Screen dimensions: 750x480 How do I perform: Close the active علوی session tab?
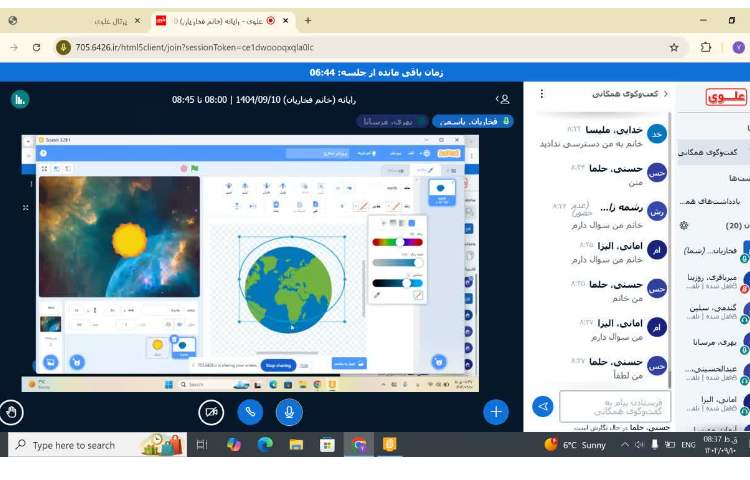tap(286, 21)
